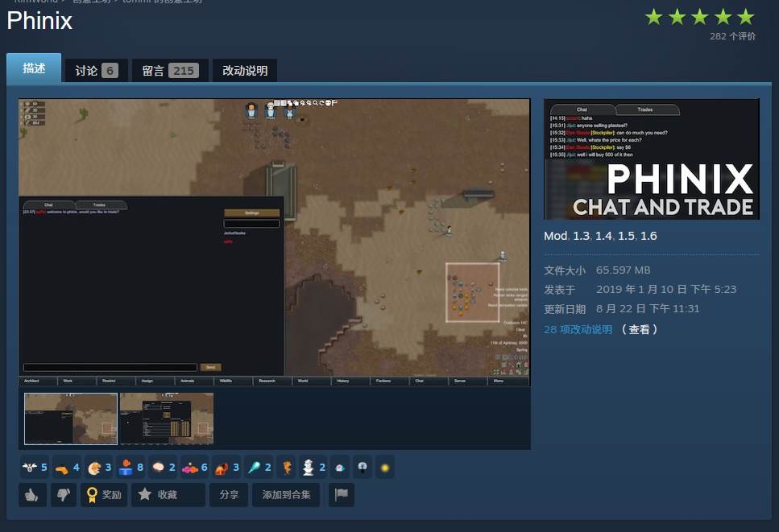Screen dimensions: 779x532
Task: Click the PHINIX Chat and Trade preview image
Action: [x=652, y=159]
